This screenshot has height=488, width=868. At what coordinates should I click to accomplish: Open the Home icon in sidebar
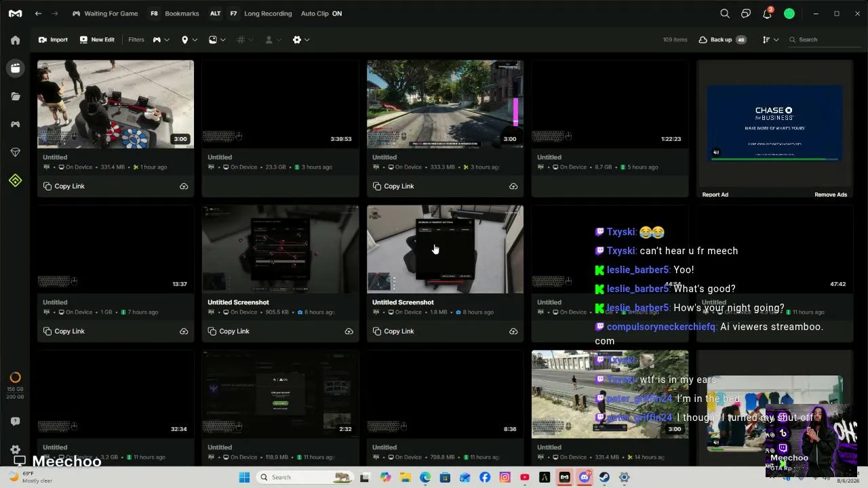(16, 40)
